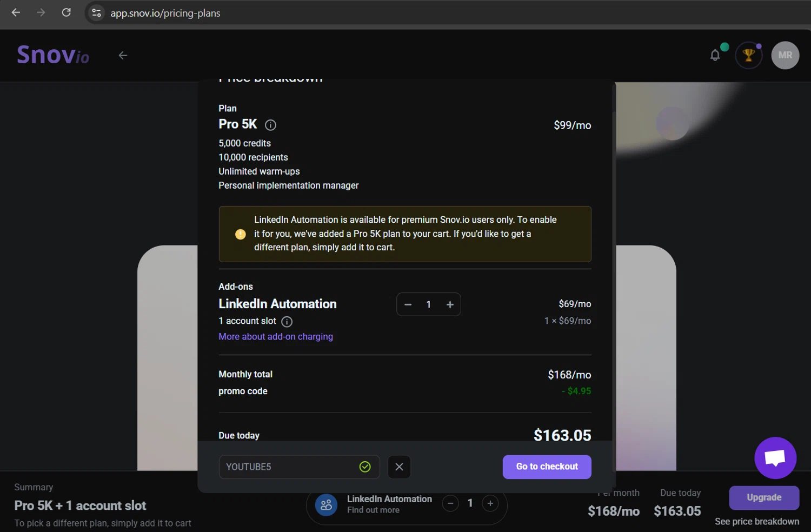Click the Personal implementation manager line
Viewport: 811px width, 532px height.
coord(288,185)
